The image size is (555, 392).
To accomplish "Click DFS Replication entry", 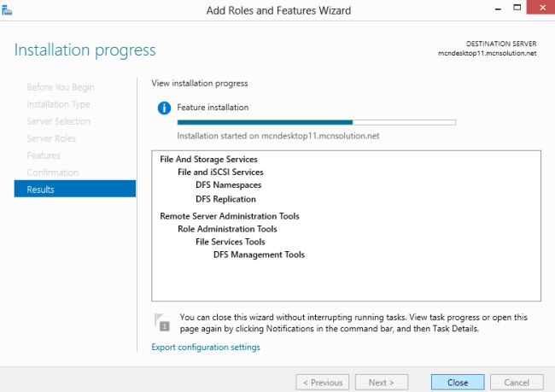I will [225, 199].
